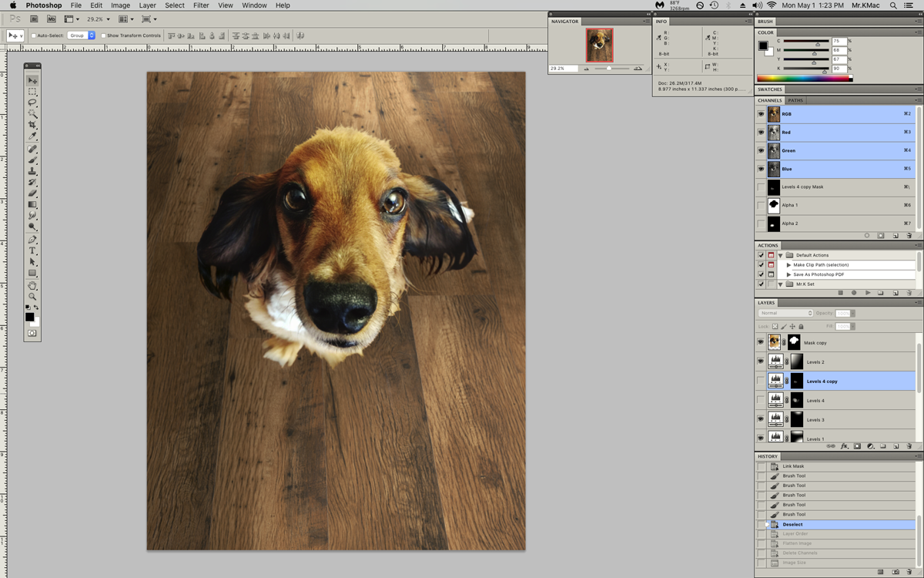Viewport: 924px width, 578px height.
Task: Select the Lasso tool
Action: click(32, 102)
